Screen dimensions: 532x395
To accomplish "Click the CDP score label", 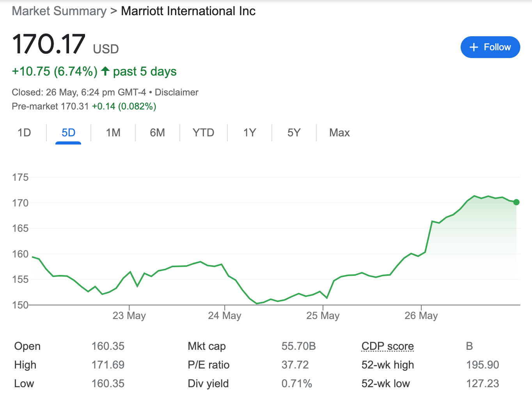I will (387, 346).
